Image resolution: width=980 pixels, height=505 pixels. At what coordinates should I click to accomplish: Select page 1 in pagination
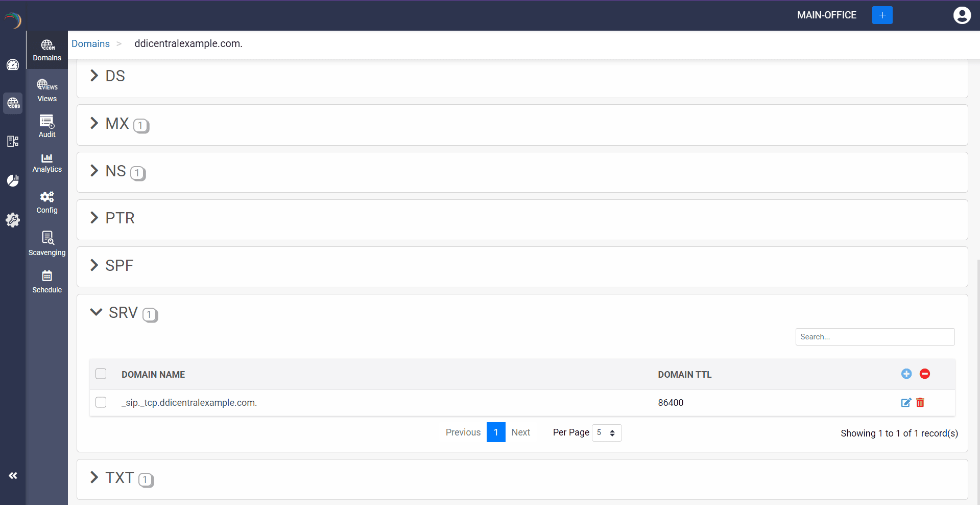click(x=496, y=432)
